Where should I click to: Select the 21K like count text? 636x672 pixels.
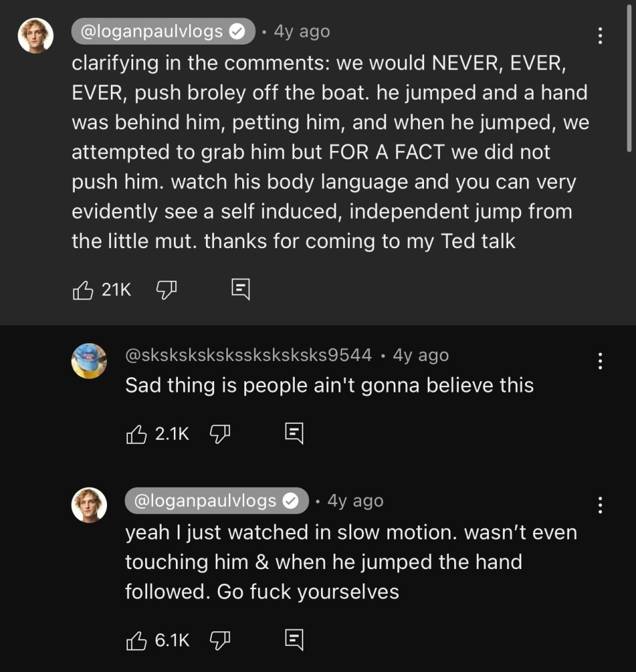pos(114,289)
